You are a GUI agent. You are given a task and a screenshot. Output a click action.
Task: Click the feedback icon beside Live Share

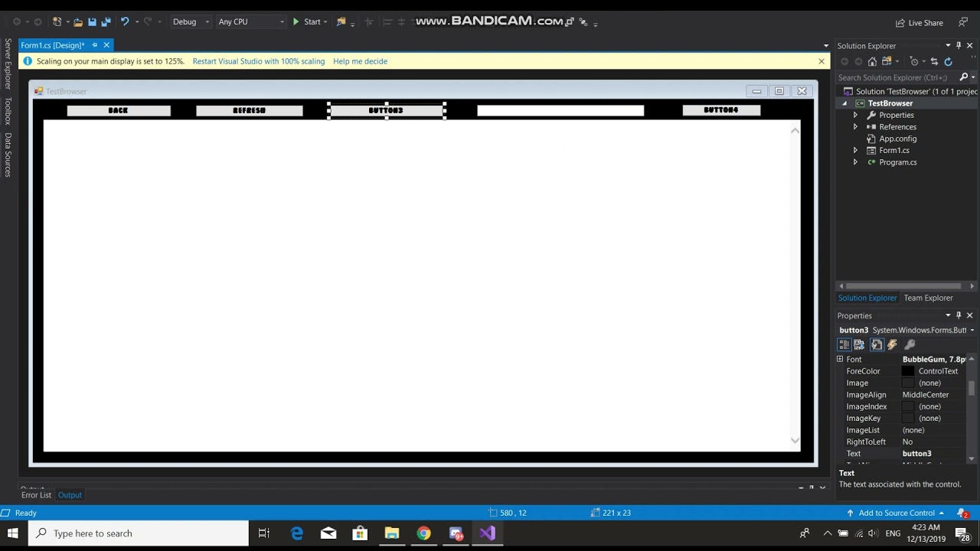(963, 22)
